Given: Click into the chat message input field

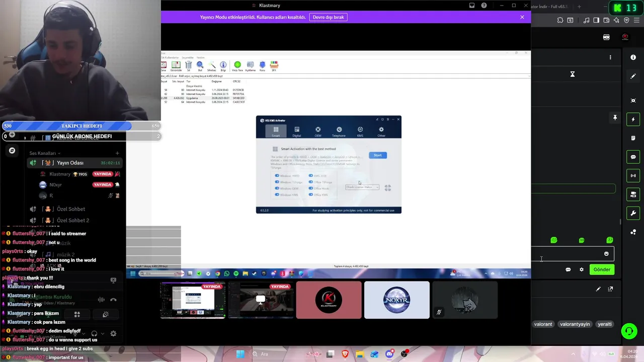Looking at the screenshot, I should coord(573,254).
